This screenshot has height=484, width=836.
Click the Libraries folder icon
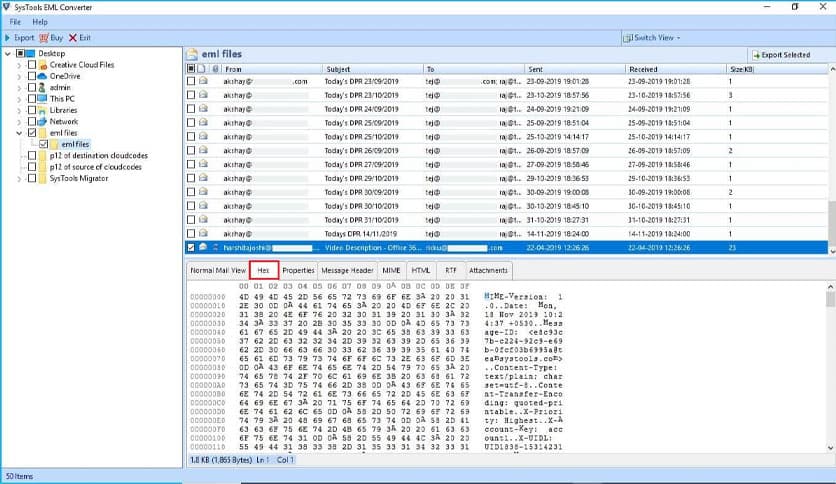[42, 110]
